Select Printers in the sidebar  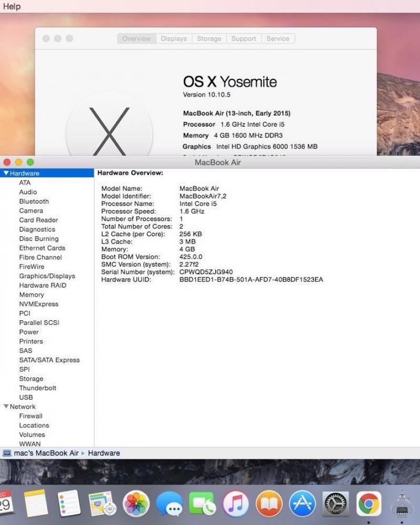coord(31,342)
